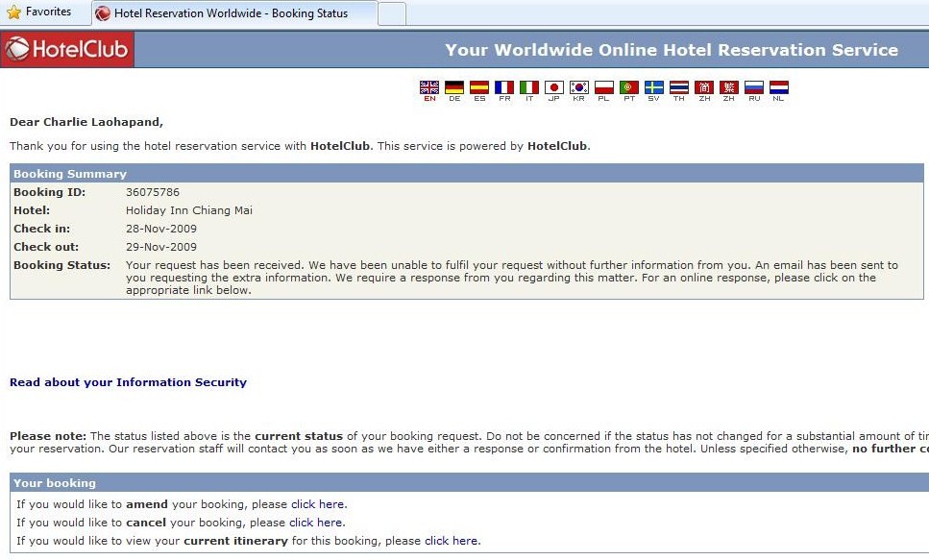
Task: Switch to French via FR flag
Action: click(x=504, y=87)
